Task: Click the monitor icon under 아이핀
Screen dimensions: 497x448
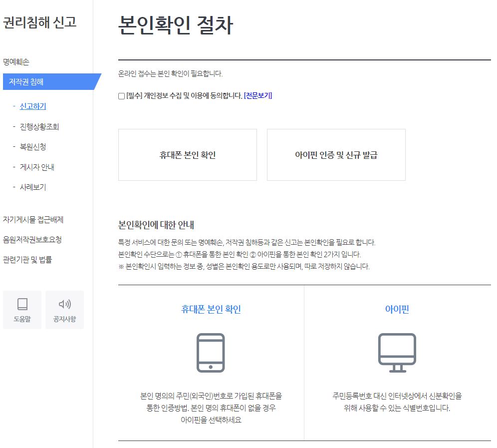Action: (x=397, y=353)
